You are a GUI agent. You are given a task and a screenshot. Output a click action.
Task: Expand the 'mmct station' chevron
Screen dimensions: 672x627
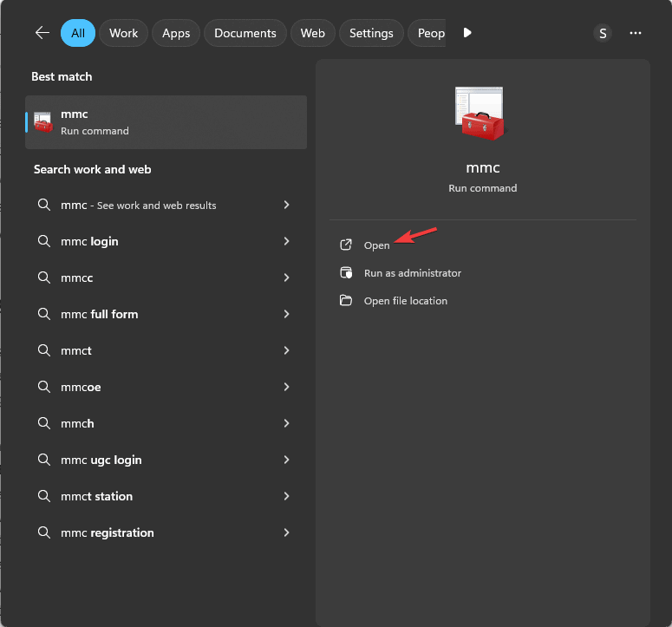tap(286, 496)
